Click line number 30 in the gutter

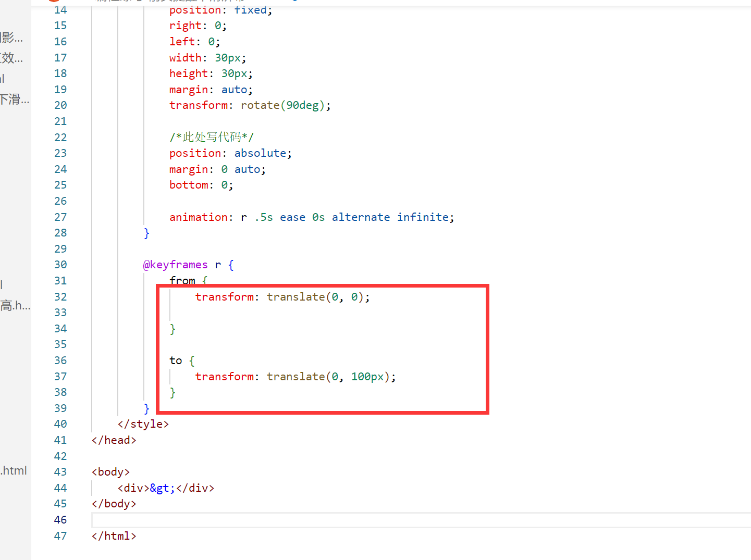pos(60,265)
